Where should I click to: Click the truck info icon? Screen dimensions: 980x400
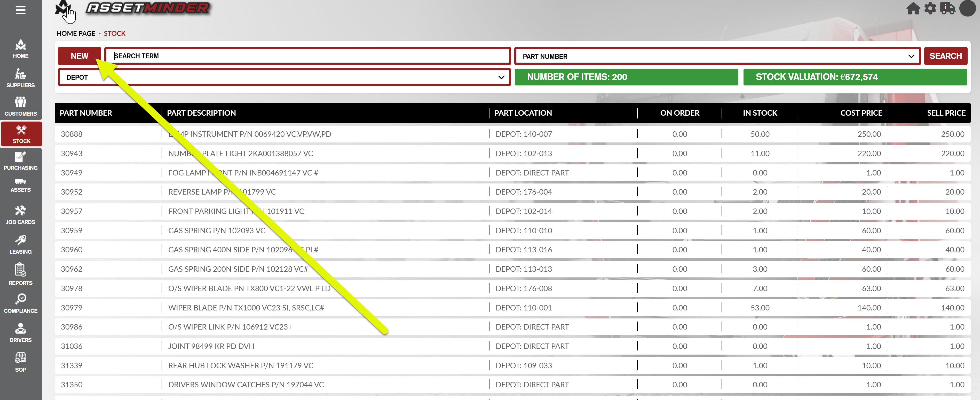tap(948, 8)
